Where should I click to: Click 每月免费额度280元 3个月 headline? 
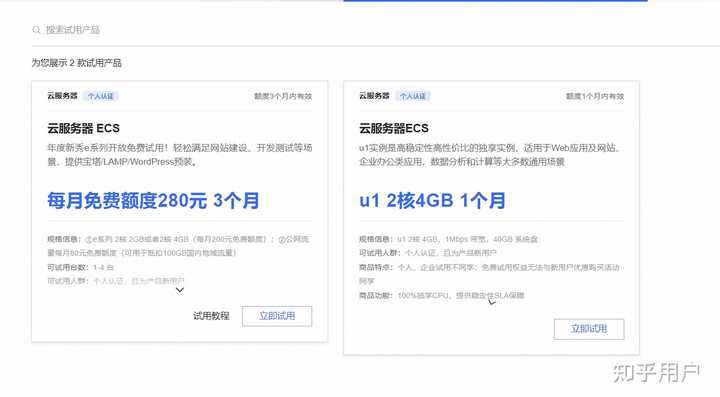[153, 201]
